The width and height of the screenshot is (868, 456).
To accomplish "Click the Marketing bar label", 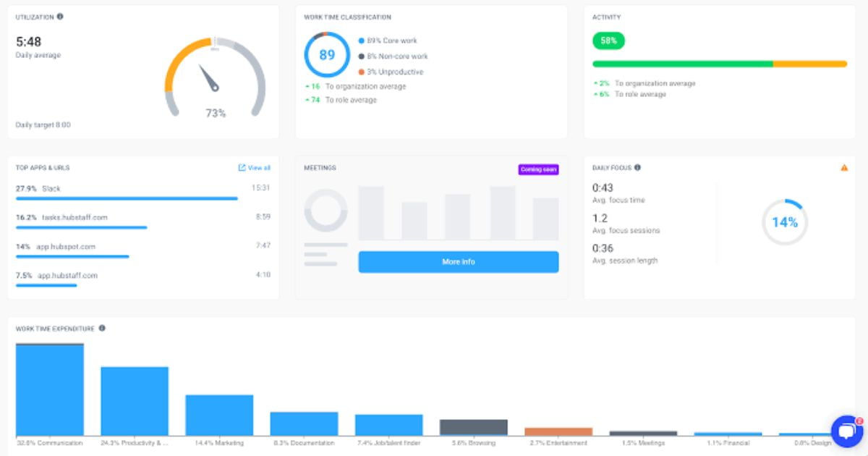I will tap(219, 443).
